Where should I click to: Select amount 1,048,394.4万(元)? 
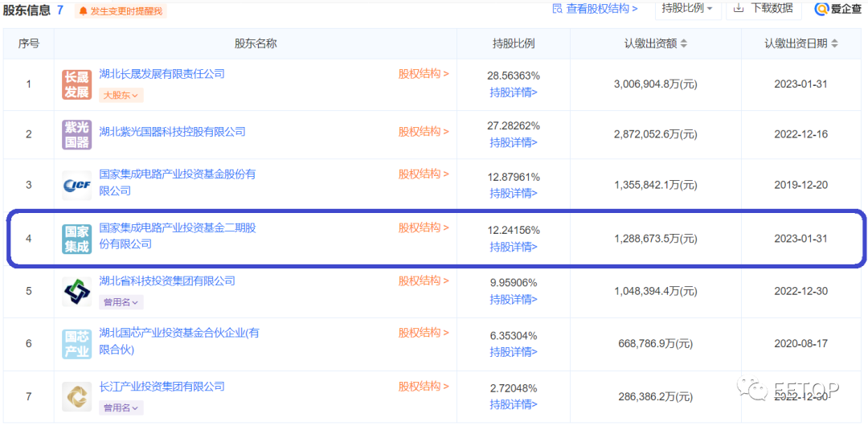[x=656, y=292]
